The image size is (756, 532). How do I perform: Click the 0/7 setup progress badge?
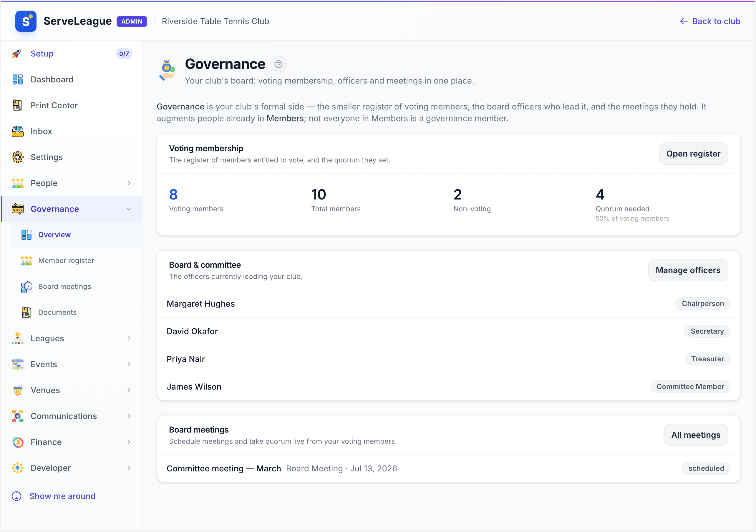pos(124,54)
